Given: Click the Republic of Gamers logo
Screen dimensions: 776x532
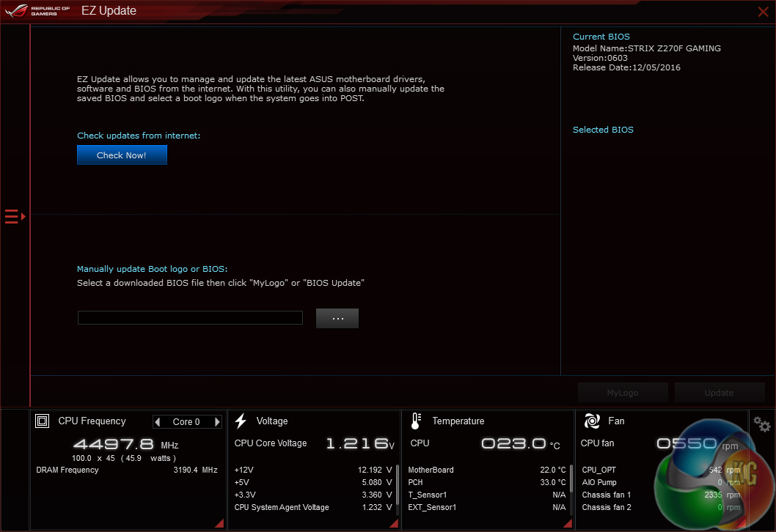Looking at the screenshot, I should 37,11.
